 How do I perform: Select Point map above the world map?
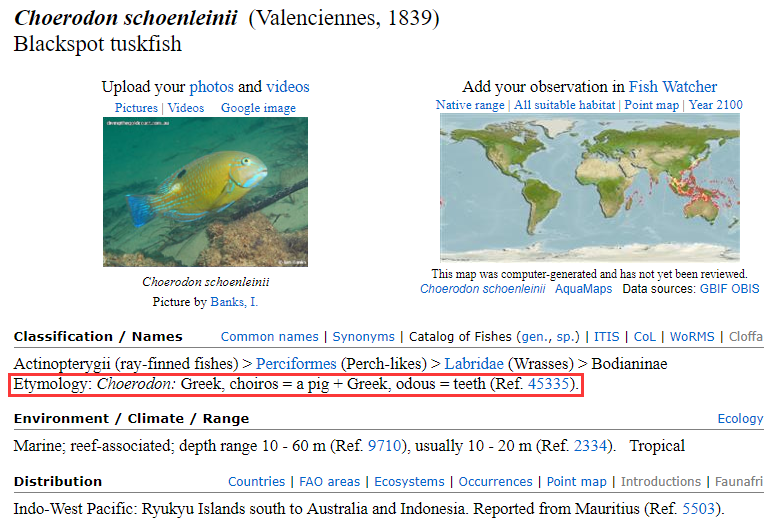tap(651, 105)
